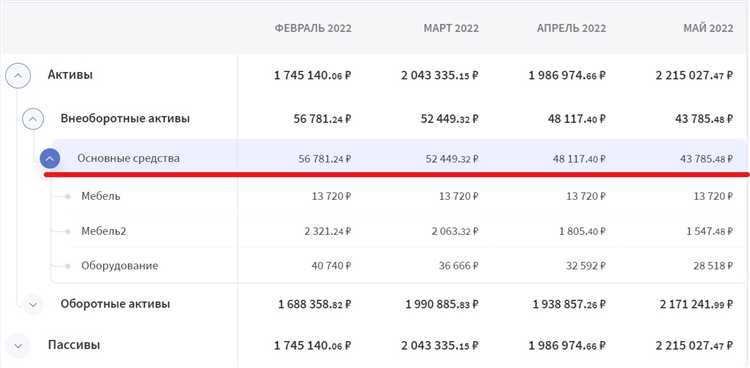Viewport: 750px width, 368px height.
Task: Click Активы May value 2 215 027.47
Action: tap(695, 75)
